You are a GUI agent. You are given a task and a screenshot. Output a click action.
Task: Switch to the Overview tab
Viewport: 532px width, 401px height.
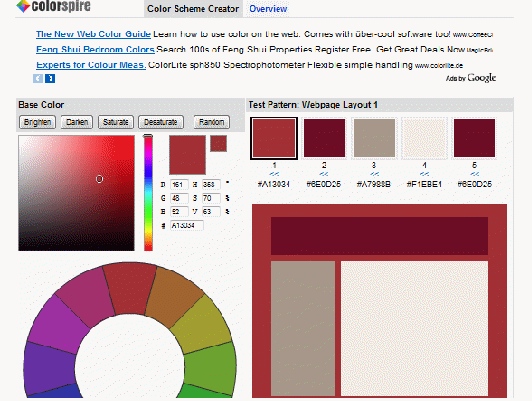coord(268,8)
